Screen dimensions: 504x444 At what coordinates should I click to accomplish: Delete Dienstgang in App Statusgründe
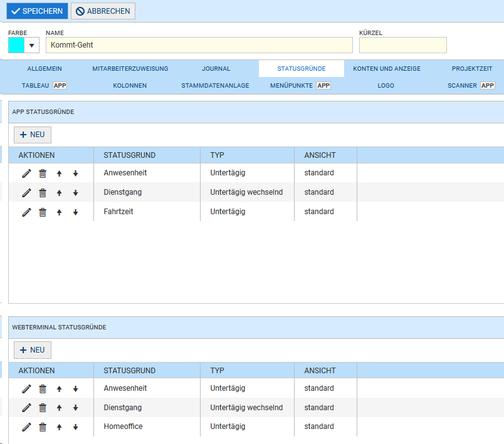[43, 193]
